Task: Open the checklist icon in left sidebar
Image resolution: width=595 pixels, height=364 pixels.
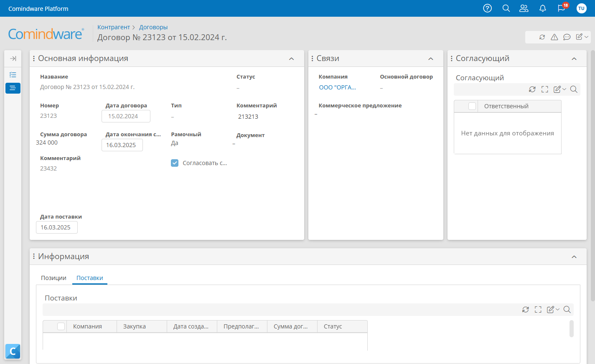Action: point(13,75)
